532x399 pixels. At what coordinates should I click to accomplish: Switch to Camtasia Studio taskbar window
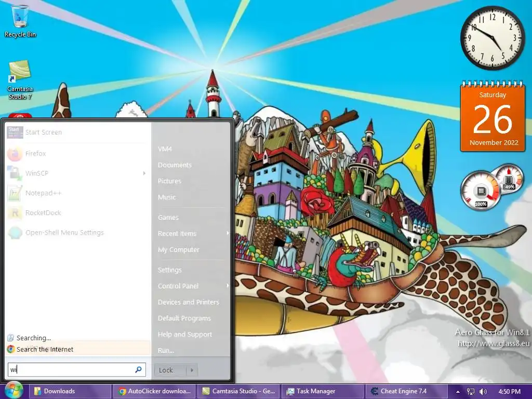tap(238, 391)
